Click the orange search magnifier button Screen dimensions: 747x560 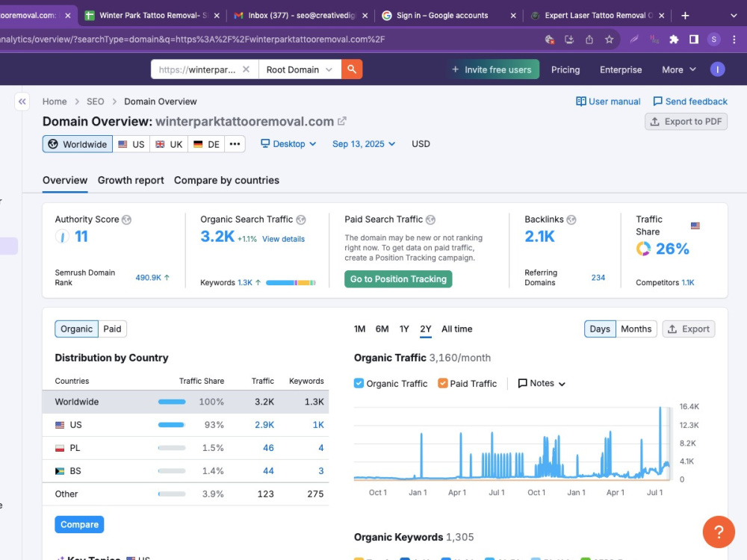tap(352, 69)
